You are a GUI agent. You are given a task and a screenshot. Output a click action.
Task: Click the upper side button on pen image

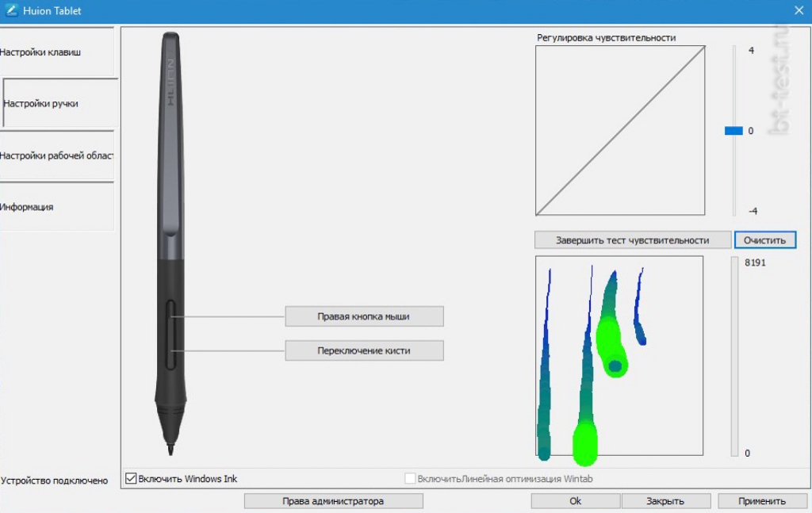click(x=171, y=316)
